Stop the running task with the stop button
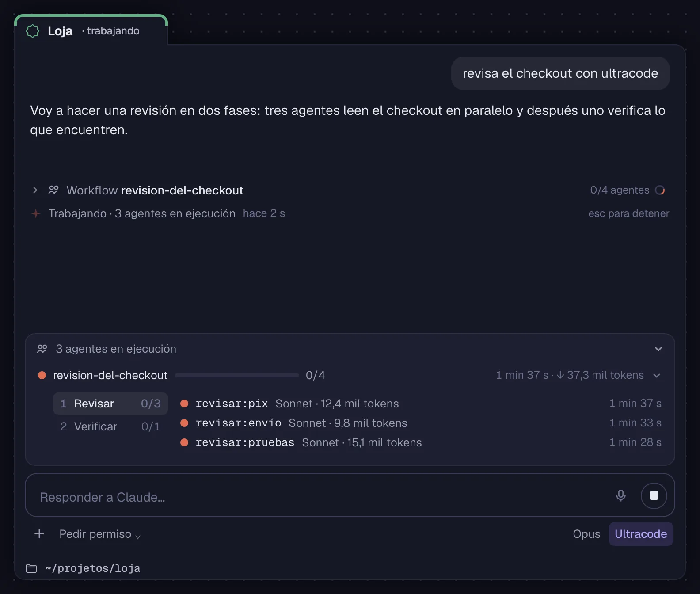The width and height of the screenshot is (700, 594). click(x=654, y=495)
